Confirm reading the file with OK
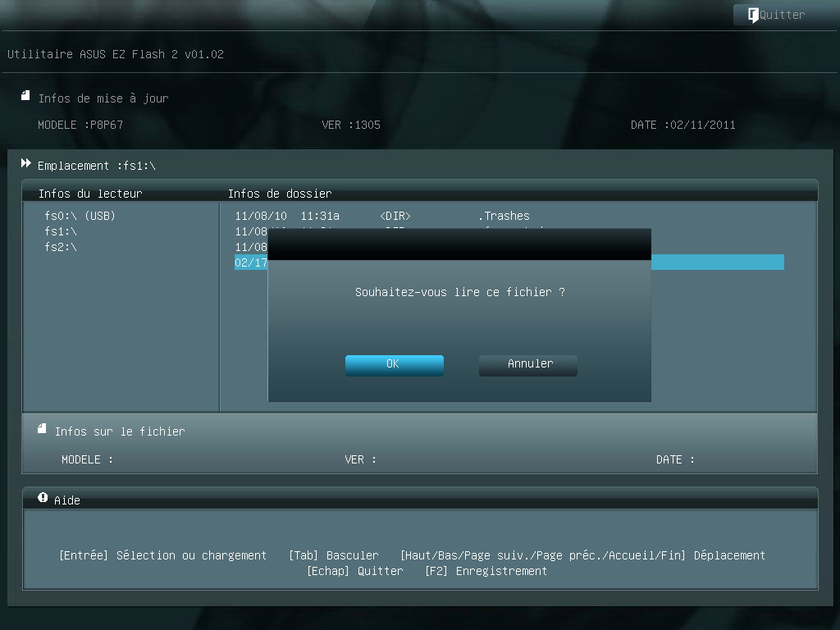The height and width of the screenshot is (630, 840). coord(395,365)
